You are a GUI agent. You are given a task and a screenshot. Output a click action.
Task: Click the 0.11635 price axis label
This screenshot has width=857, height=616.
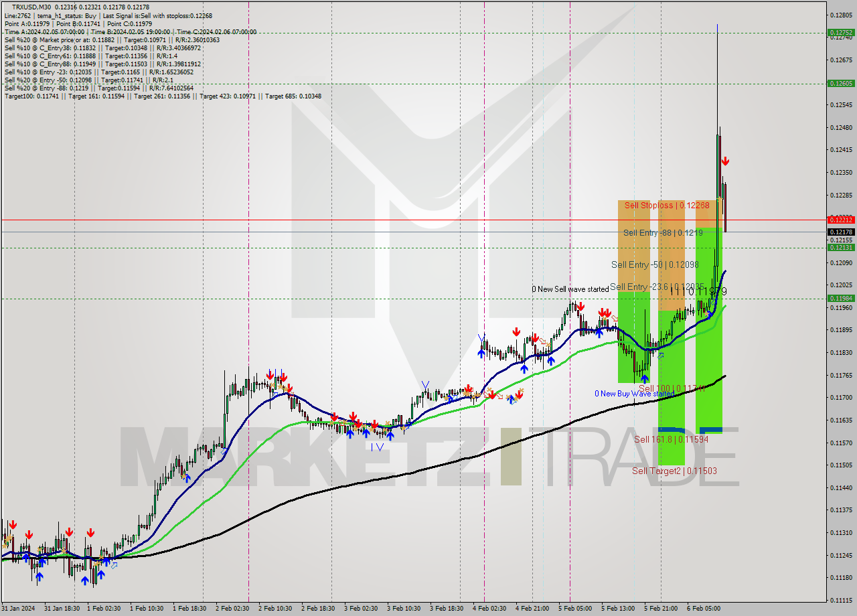click(x=841, y=420)
